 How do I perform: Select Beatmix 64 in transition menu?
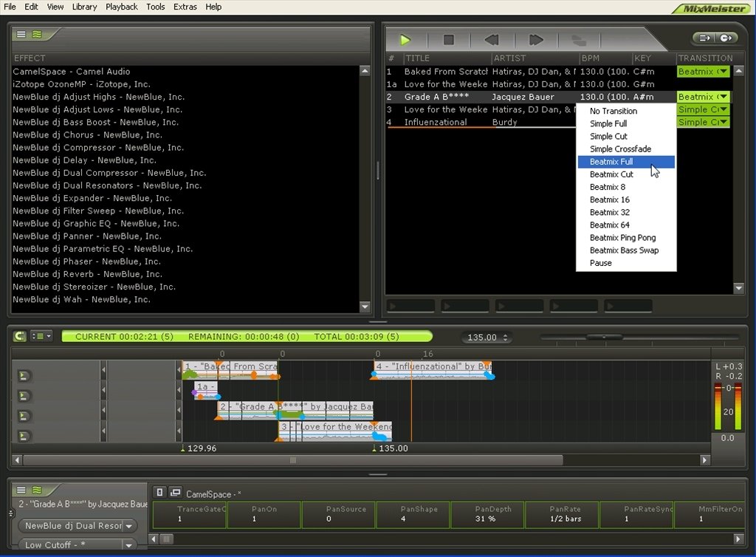(626, 225)
